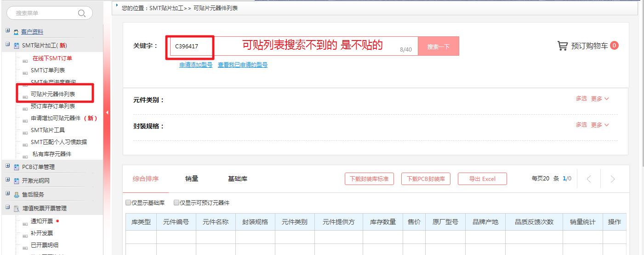Click the 客户资料 person icon

tap(16, 32)
